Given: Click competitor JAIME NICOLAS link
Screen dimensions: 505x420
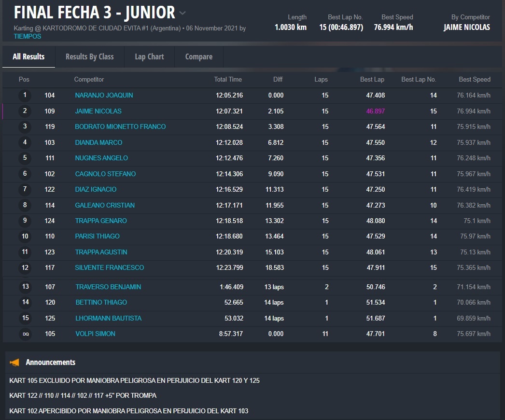Looking at the screenshot, I should point(98,111).
